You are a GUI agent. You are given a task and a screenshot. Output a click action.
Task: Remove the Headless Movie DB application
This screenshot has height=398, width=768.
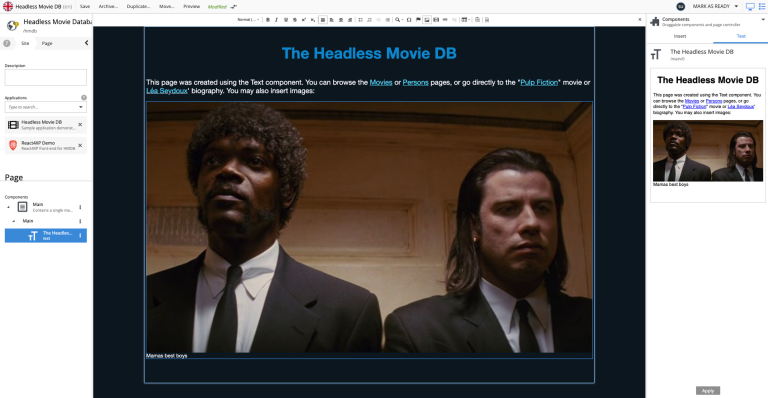tap(80, 125)
